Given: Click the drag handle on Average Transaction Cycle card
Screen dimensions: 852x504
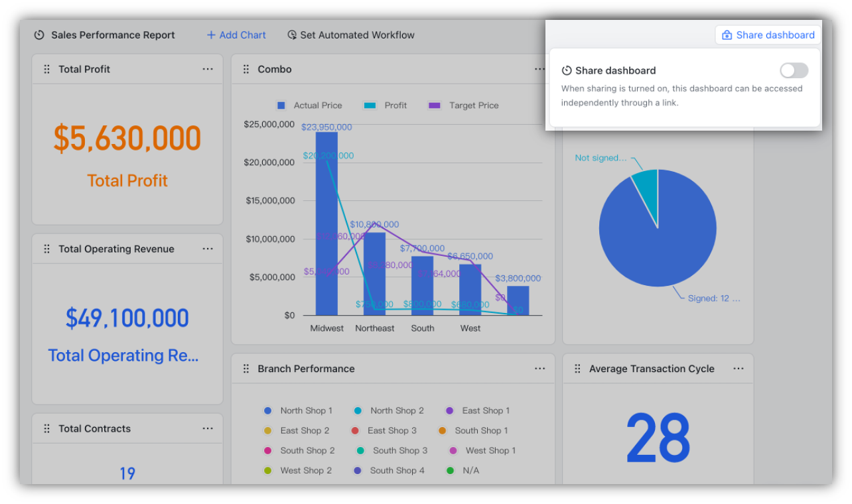Looking at the screenshot, I should tap(577, 368).
